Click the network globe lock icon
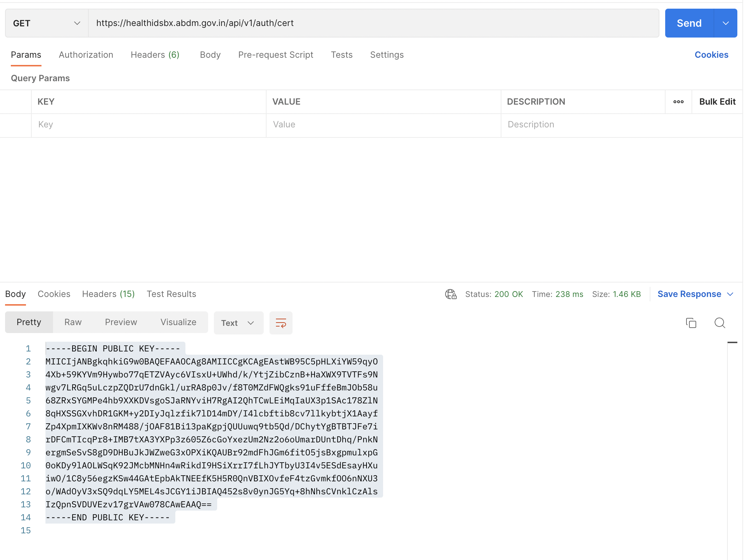The height and width of the screenshot is (560, 746). point(451,294)
